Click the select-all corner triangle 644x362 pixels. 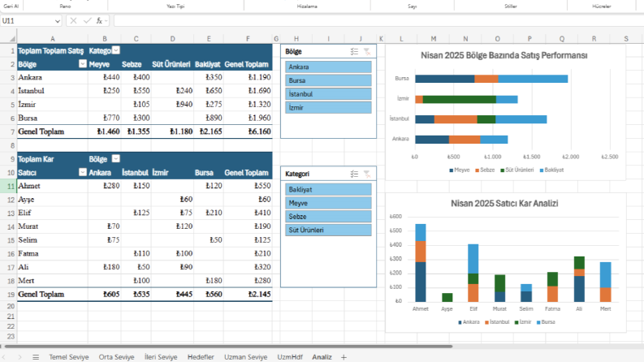coord(12,39)
